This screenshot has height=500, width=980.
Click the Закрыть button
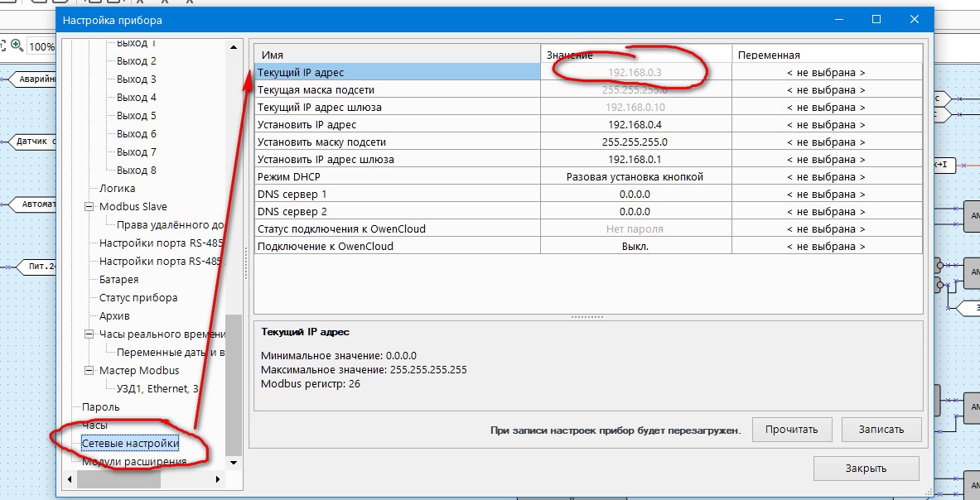[866, 469]
